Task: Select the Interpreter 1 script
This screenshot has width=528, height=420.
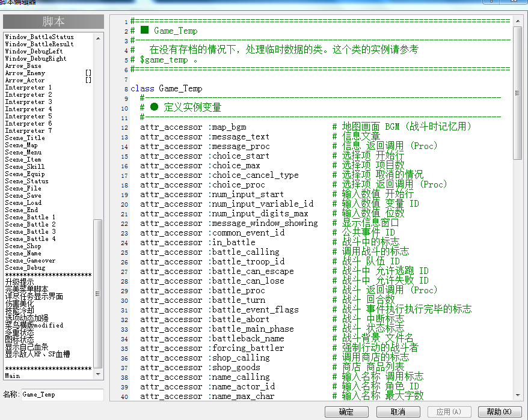Action: pos(28,88)
